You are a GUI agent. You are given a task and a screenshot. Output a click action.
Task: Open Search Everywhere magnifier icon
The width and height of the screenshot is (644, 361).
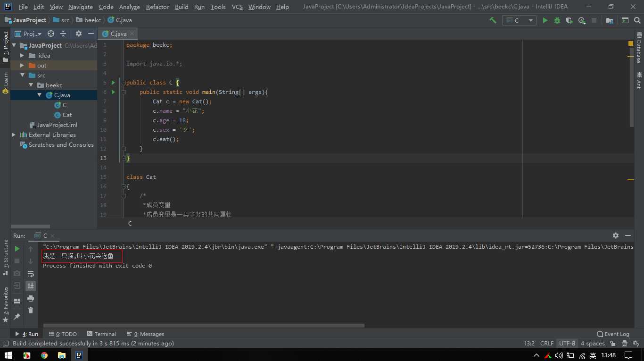(637, 20)
